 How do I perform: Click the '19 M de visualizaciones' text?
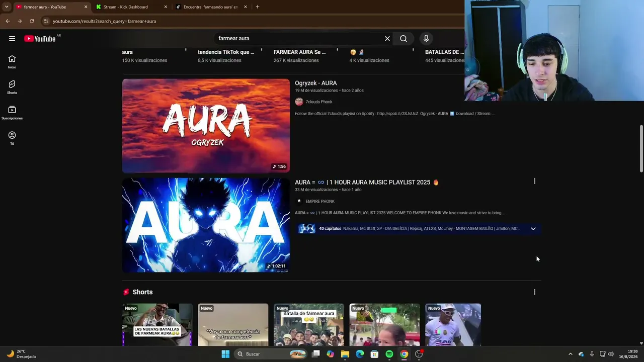click(x=316, y=90)
